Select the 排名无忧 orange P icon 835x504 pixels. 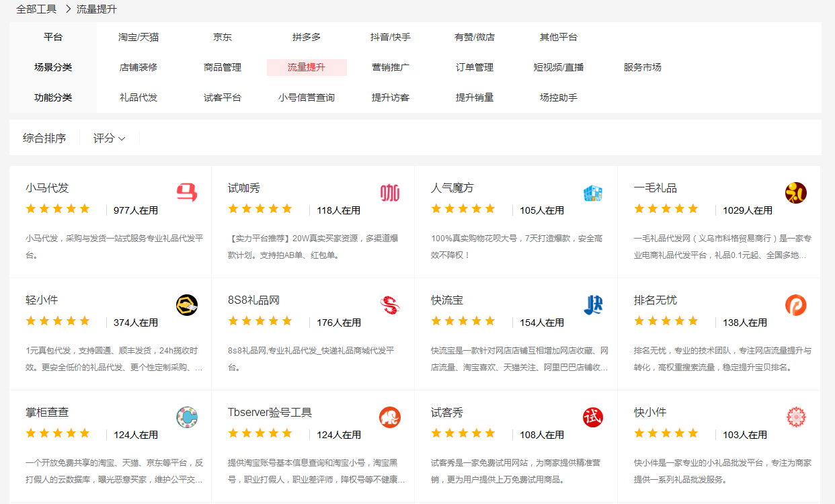pos(796,306)
